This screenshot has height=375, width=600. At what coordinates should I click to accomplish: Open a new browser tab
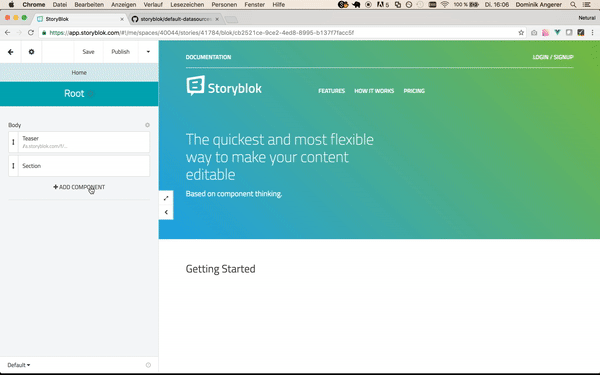[x=231, y=19]
